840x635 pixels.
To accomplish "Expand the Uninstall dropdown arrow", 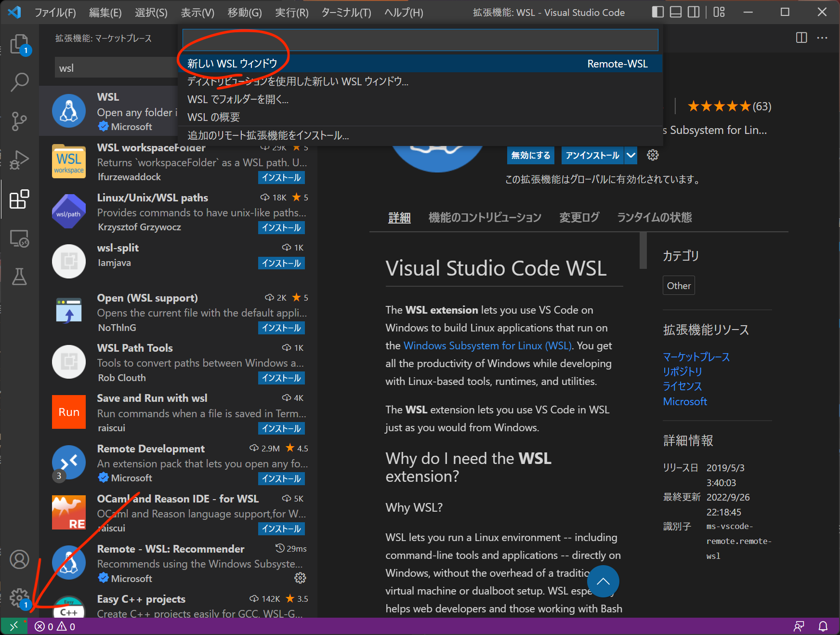I will [x=631, y=155].
